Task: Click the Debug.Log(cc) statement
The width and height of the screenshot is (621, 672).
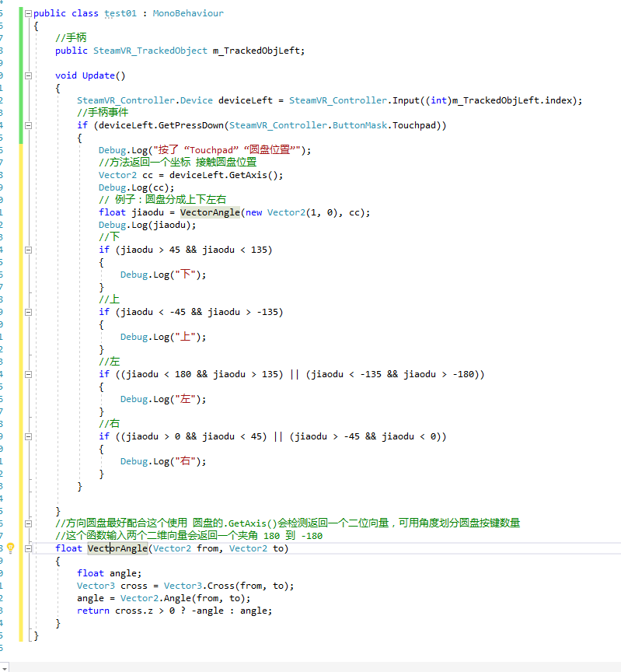Action: pyautogui.click(x=136, y=187)
